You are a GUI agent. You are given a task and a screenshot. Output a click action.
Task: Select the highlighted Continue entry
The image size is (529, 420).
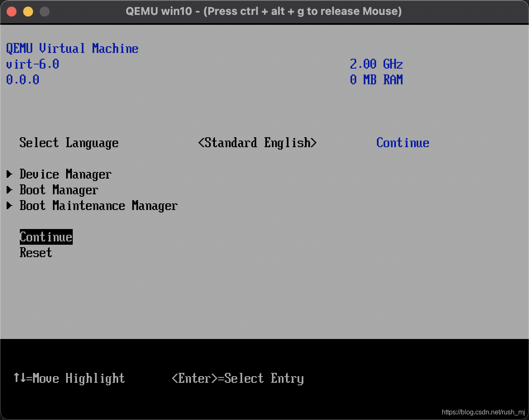click(46, 237)
